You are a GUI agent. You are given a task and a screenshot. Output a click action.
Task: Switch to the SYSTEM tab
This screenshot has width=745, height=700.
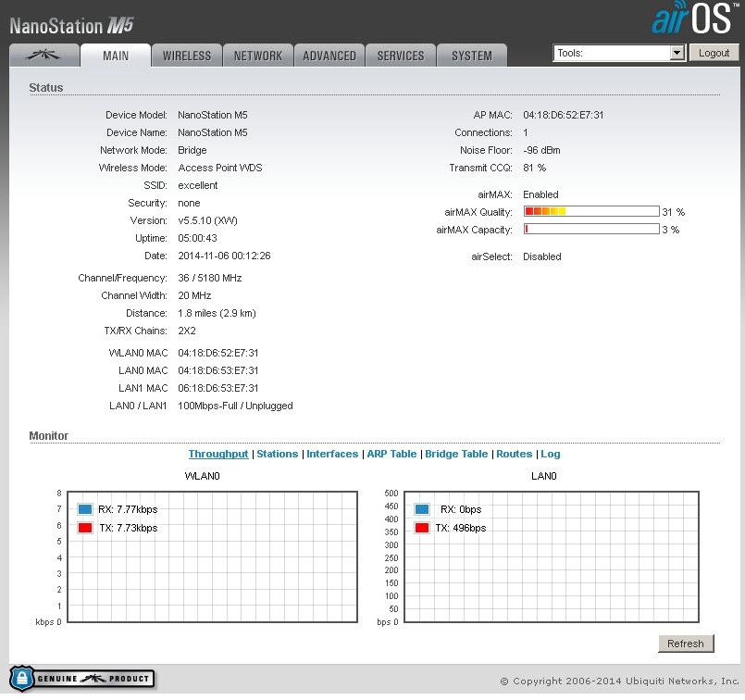click(x=472, y=56)
